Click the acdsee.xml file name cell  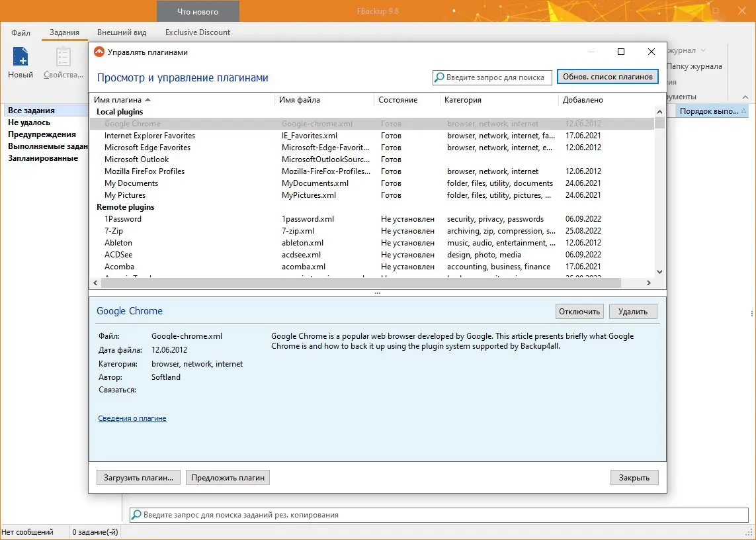click(302, 255)
